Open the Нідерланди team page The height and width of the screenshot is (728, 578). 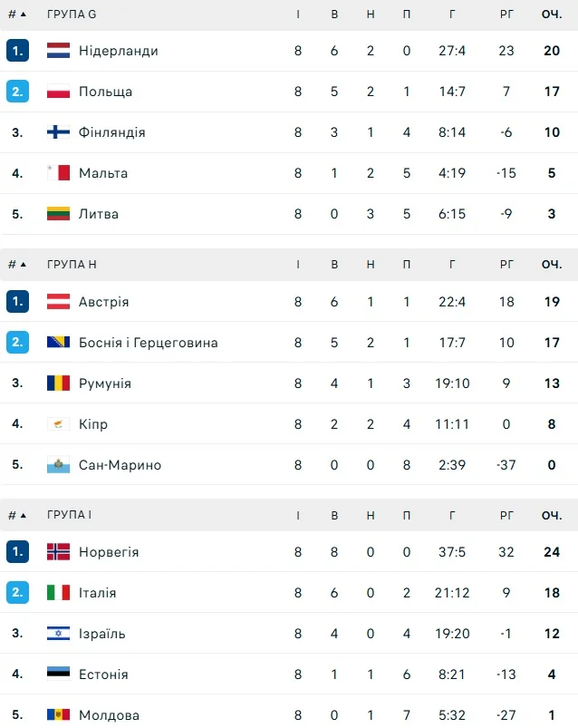[118, 51]
